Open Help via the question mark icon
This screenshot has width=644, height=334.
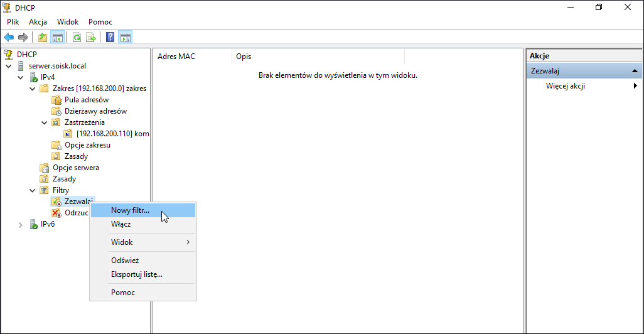[110, 38]
